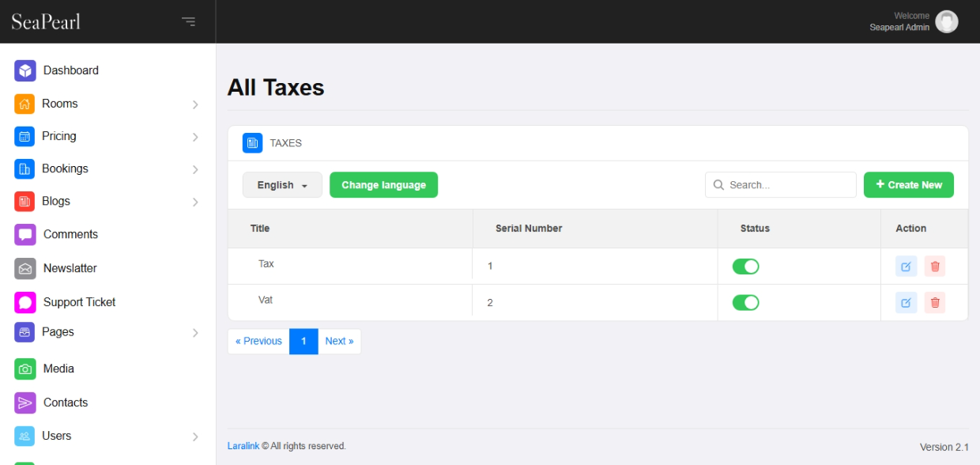This screenshot has height=465, width=980.
Task: Open Comments via its speech bubble icon
Action: click(x=25, y=235)
